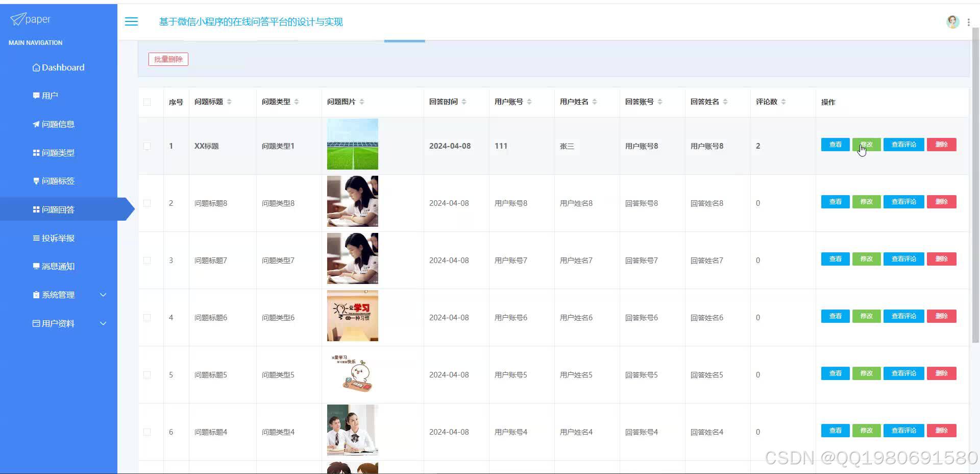Image resolution: width=980 pixels, height=474 pixels.
Task: Click the 批量删除 button
Action: [x=168, y=59]
